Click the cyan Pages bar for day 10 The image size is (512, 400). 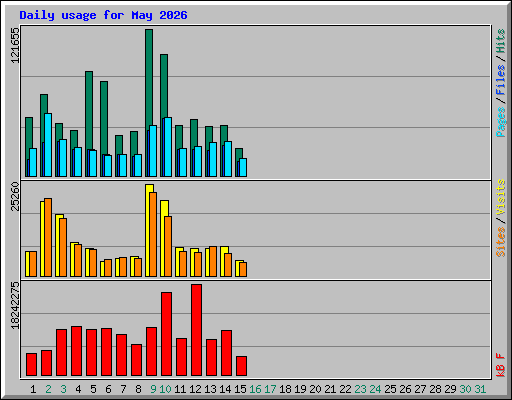[x=168, y=147]
